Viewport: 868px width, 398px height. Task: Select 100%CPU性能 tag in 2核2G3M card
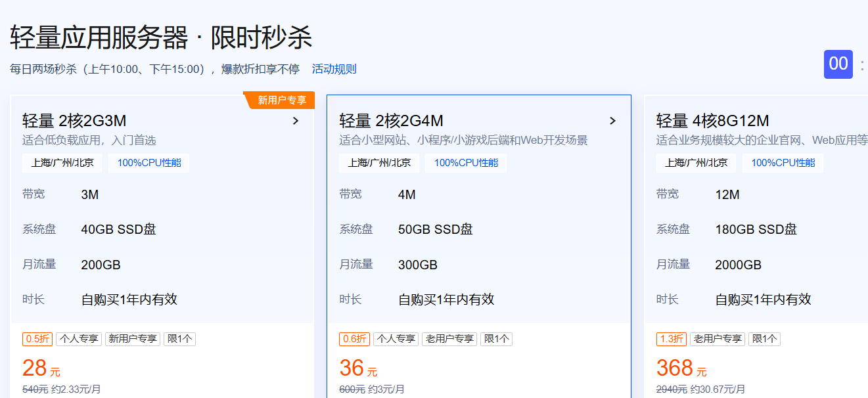pos(148,163)
